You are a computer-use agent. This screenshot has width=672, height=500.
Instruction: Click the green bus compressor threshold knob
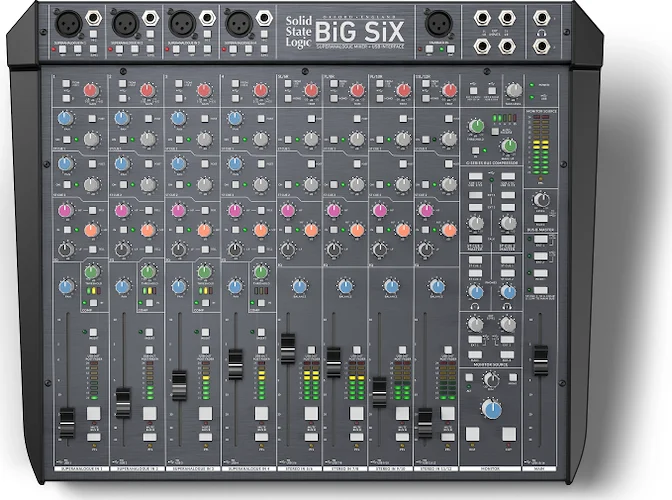(476, 126)
